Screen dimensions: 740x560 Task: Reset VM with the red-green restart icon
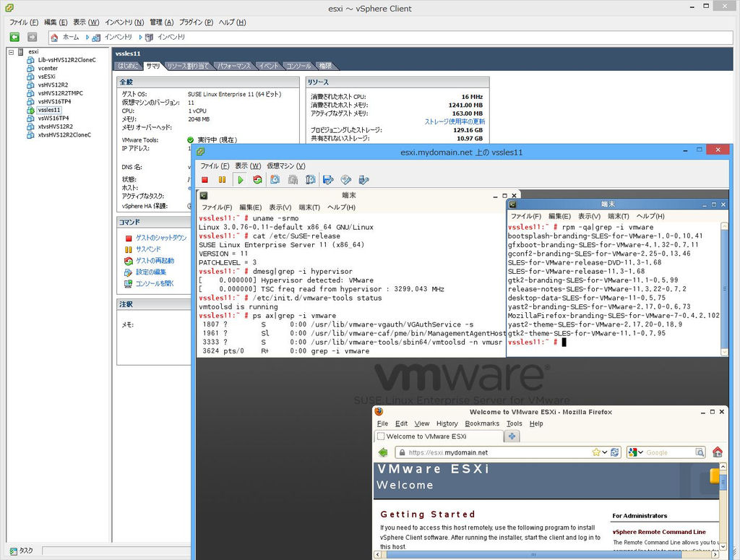[257, 180]
